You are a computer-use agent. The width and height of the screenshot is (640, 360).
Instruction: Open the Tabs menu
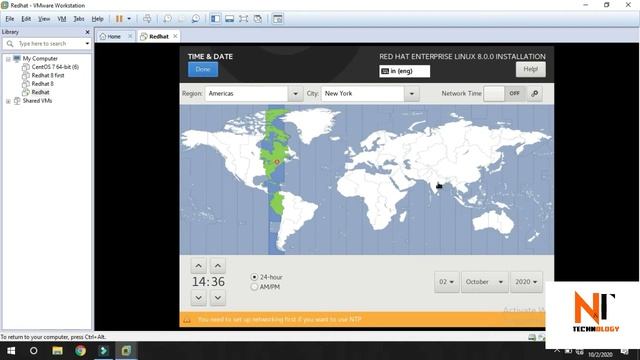click(x=79, y=19)
